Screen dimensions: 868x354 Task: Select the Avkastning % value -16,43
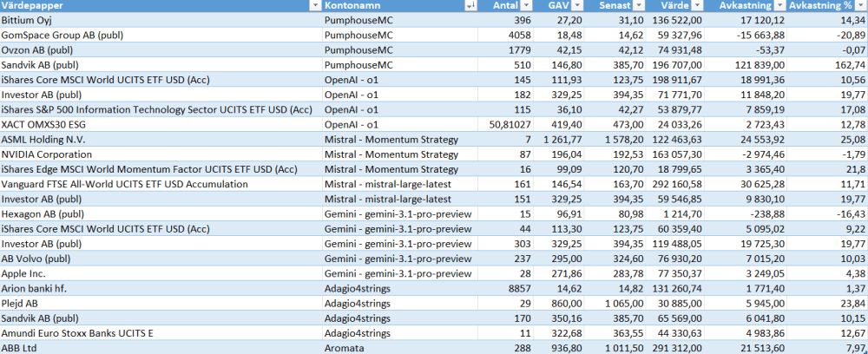coord(827,214)
